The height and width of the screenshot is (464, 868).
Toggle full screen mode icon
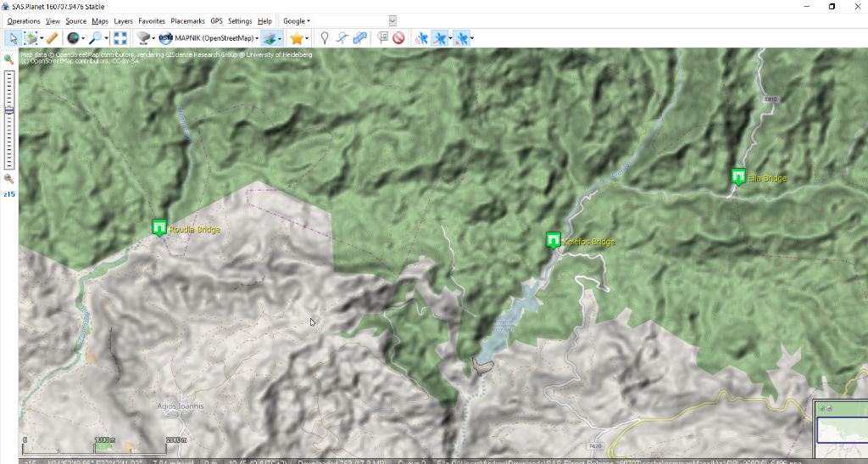point(120,38)
